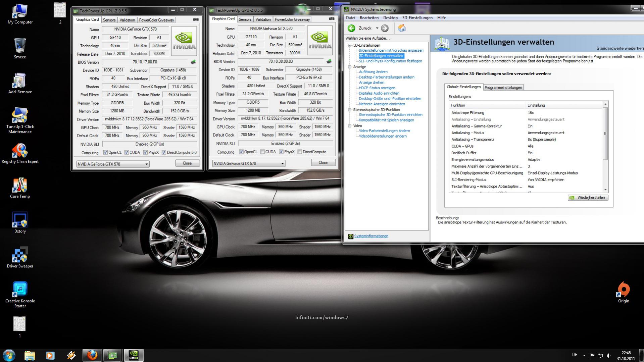Collapse the Anzeige tree node
This screenshot has width=644, height=362.
point(350,67)
